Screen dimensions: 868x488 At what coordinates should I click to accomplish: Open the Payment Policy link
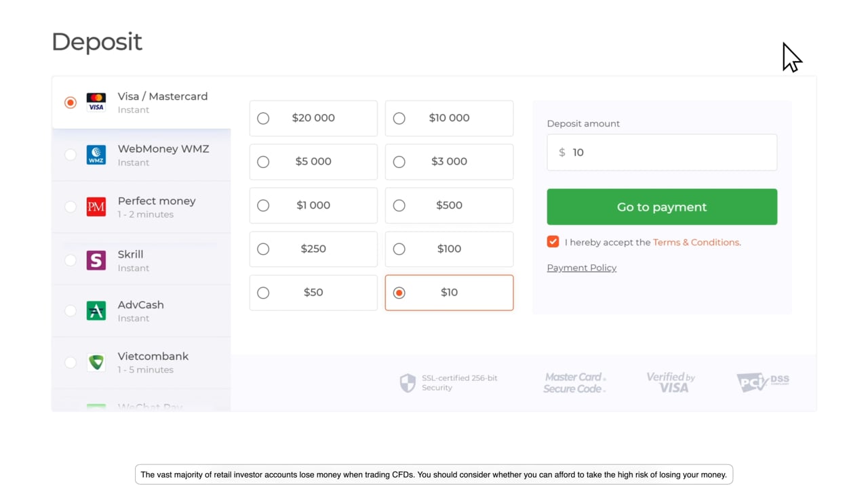point(581,268)
